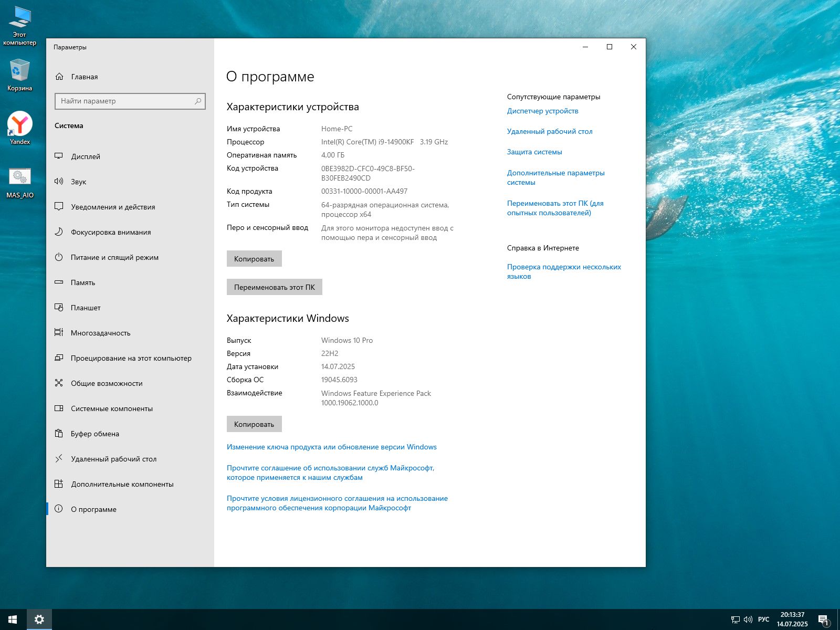Open Проверка поддержки нескольких языков link

(564, 271)
